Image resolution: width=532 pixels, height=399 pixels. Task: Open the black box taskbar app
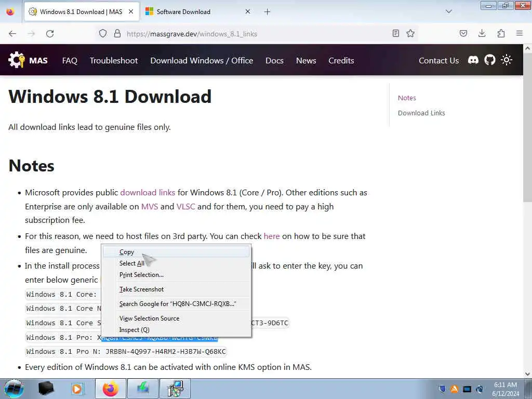pyautogui.click(x=46, y=389)
